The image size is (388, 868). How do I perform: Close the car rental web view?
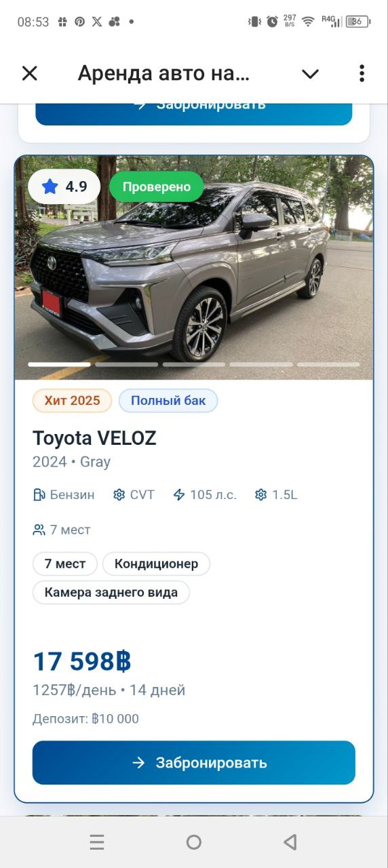[30, 73]
